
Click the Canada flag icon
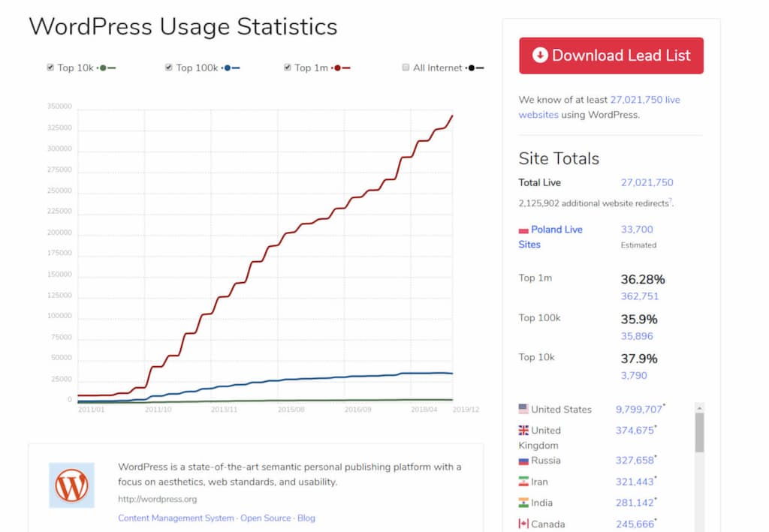[523, 524]
